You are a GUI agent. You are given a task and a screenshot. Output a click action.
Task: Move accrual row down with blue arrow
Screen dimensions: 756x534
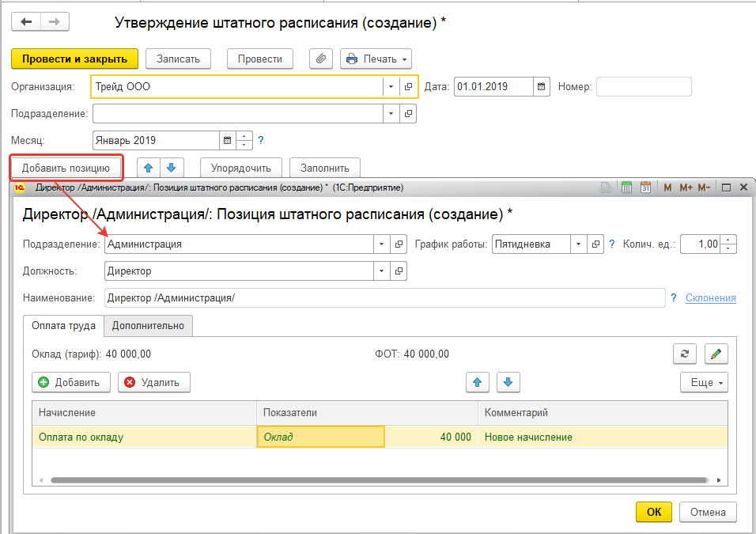tap(508, 383)
